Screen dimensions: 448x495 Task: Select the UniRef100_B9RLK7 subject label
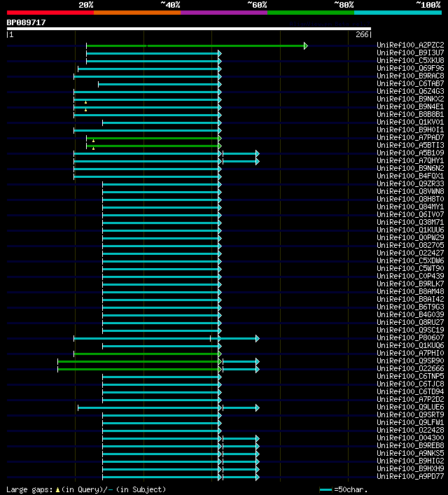(410, 284)
